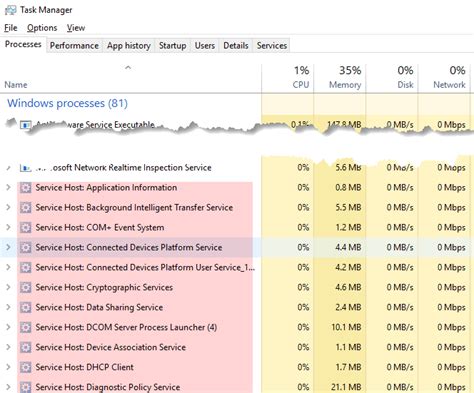
Task: Click the 10.1 MB memory value
Action: click(346, 328)
